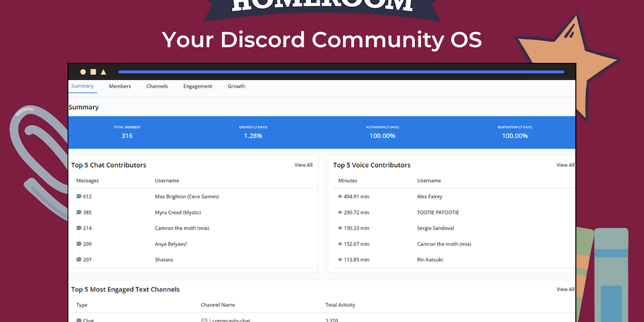Image resolution: width=644 pixels, height=322 pixels.
Task: Open the Members tab
Action: coord(120,86)
